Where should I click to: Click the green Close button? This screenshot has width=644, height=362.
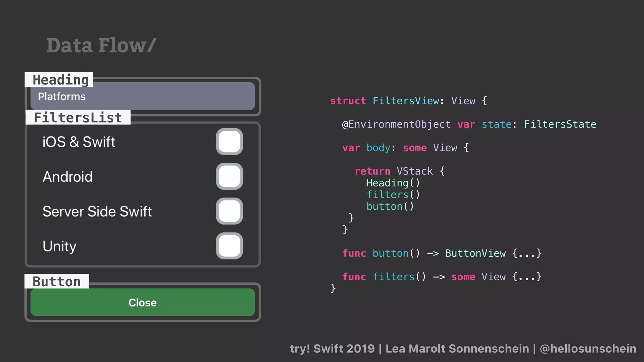pyautogui.click(x=142, y=302)
